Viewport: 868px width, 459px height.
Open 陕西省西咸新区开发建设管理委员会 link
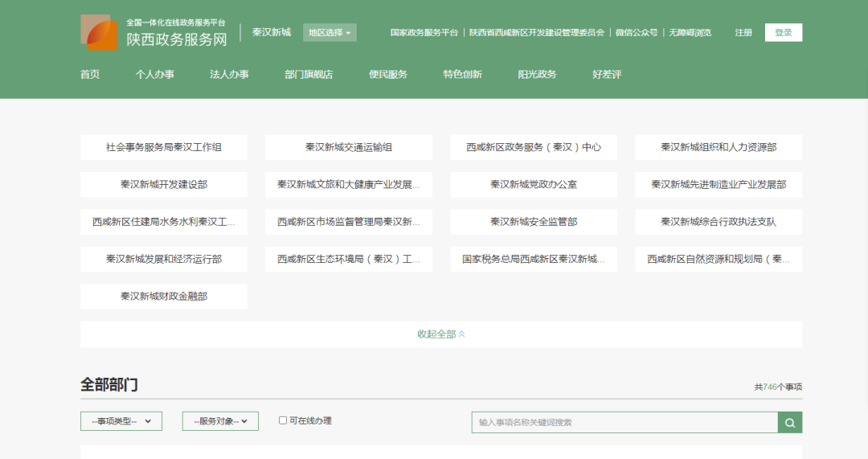pyautogui.click(x=537, y=33)
